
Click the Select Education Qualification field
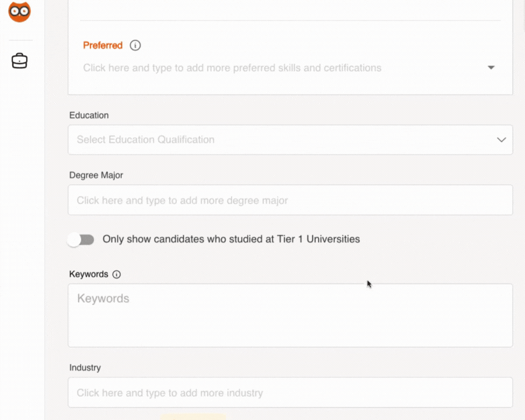pos(280,139)
